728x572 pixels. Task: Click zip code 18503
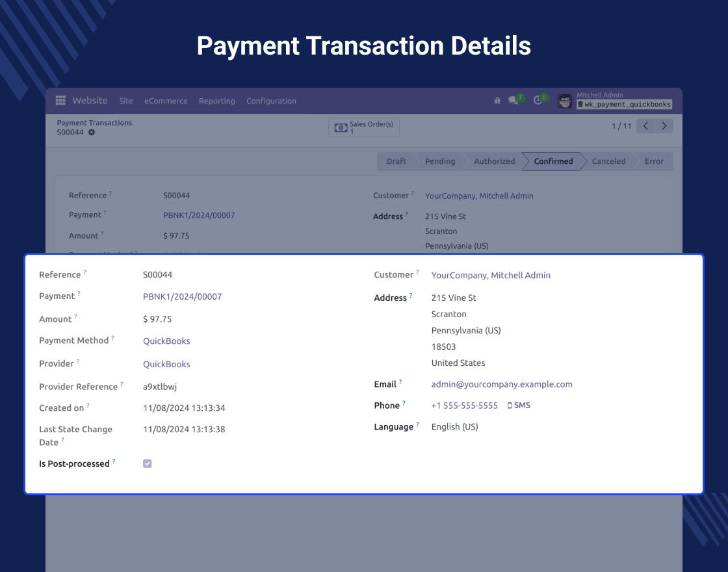[443, 347]
